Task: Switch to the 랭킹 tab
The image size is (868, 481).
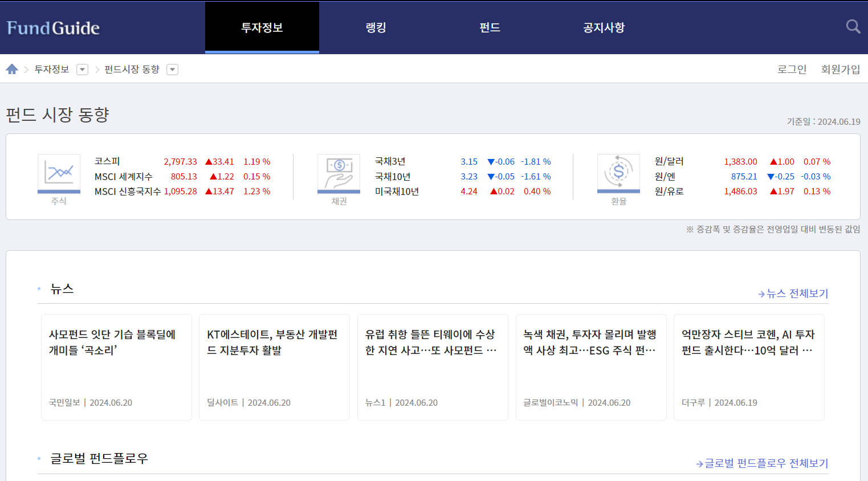Action: click(376, 27)
